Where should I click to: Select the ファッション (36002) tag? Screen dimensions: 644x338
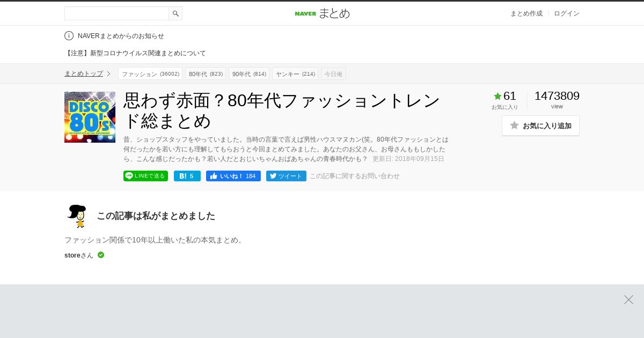coord(150,74)
